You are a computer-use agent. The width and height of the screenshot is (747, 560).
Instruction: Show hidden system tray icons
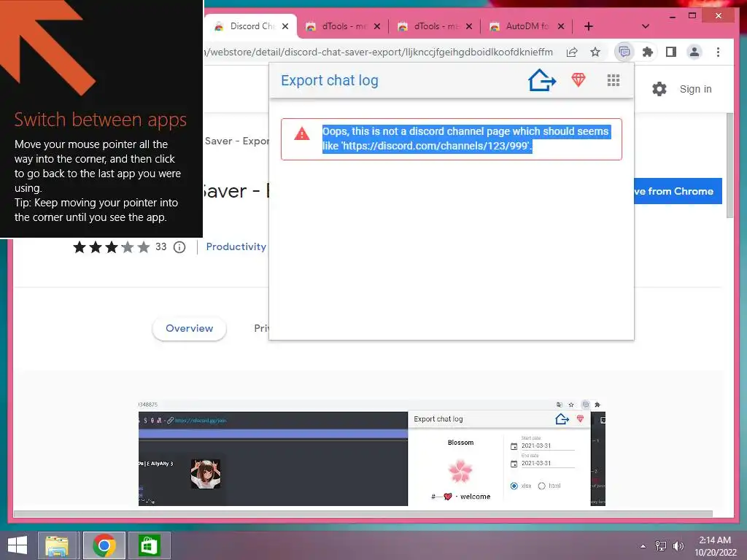coord(643,545)
